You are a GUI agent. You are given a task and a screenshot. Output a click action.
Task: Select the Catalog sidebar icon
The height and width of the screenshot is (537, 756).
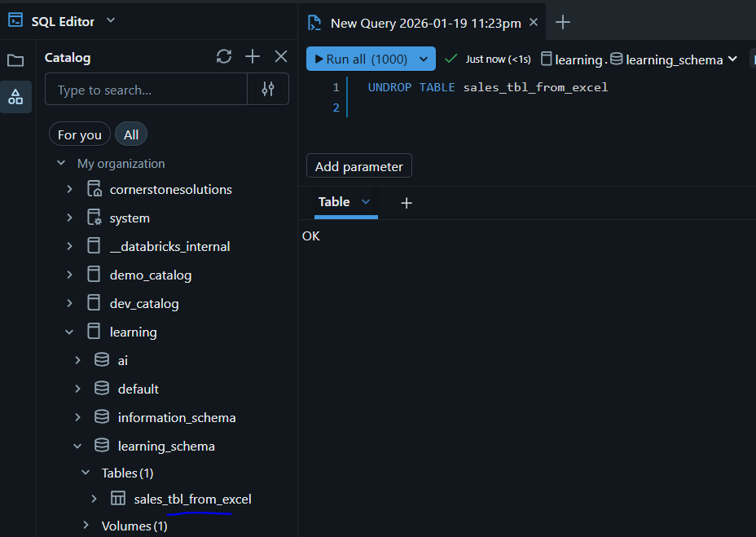coord(15,97)
